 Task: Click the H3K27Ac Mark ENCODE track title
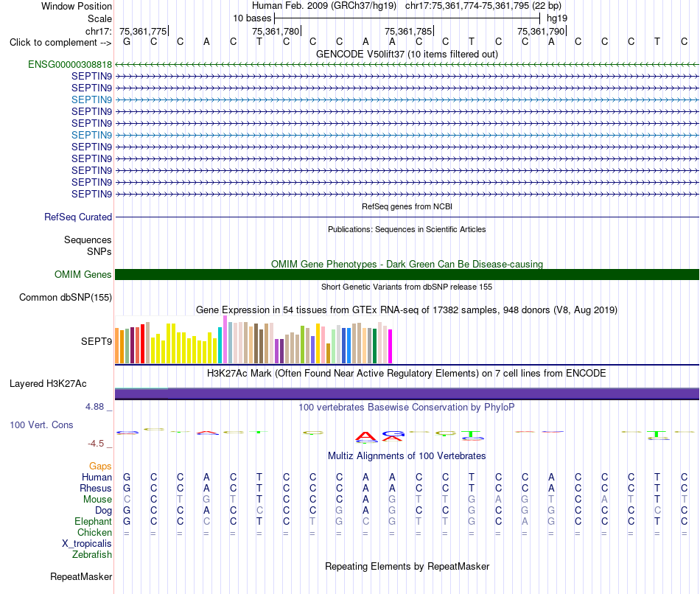(x=407, y=374)
